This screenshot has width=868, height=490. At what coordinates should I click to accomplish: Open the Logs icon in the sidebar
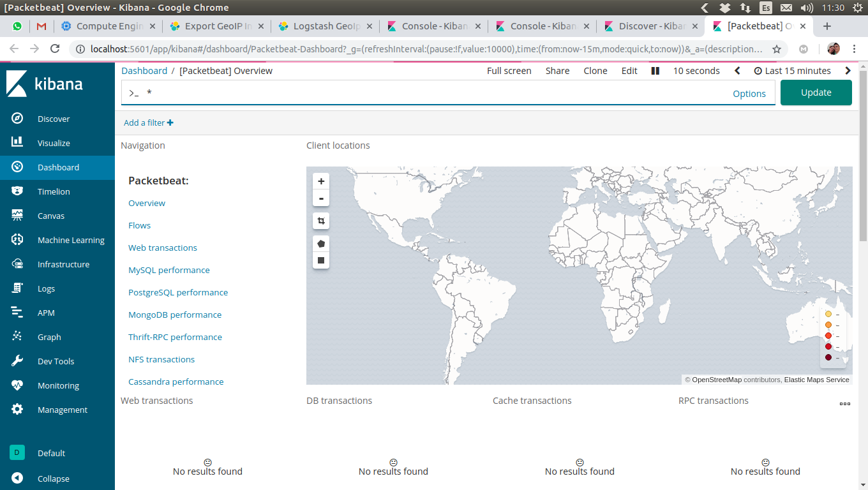tap(17, 288)
